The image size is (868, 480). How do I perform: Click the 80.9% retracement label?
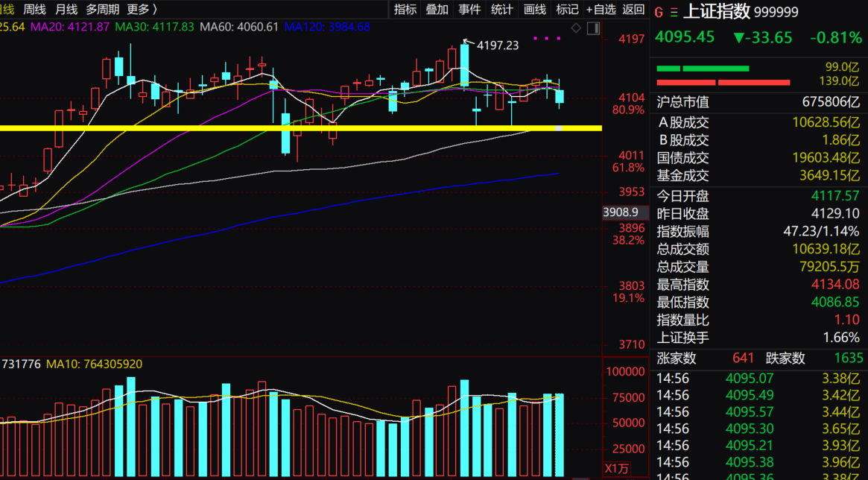[x=628, y=110]
